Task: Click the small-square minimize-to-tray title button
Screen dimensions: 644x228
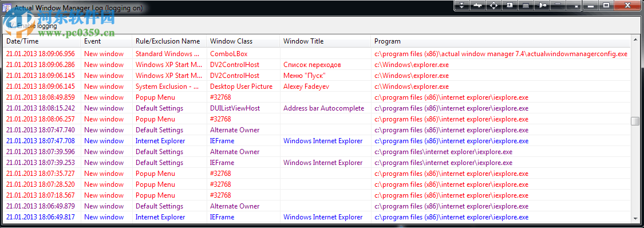Action: coord(574,5)
